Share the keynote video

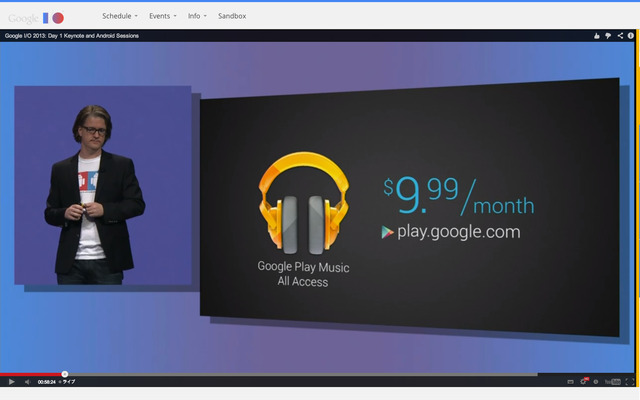[x=620, y=36]
